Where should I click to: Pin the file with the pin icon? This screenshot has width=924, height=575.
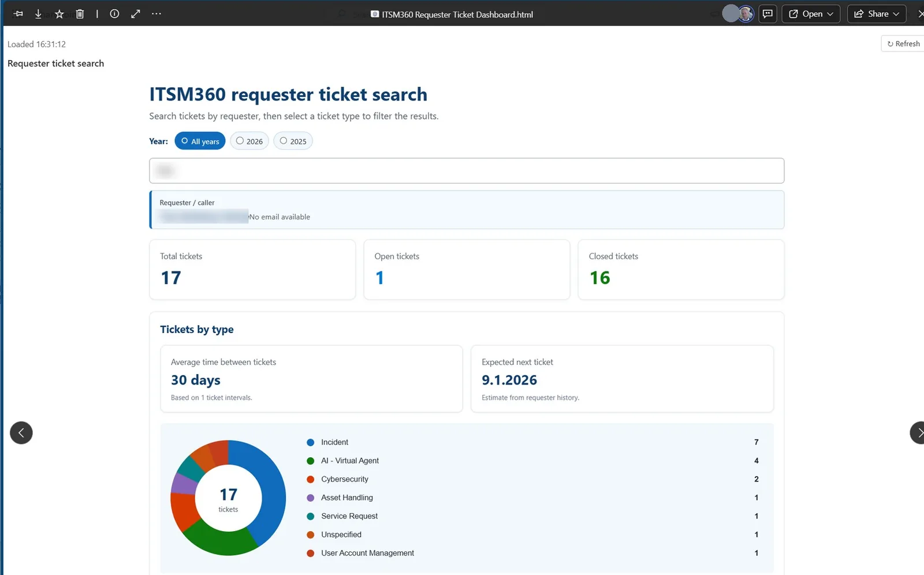pyautogui.click(x=18, y=14)
